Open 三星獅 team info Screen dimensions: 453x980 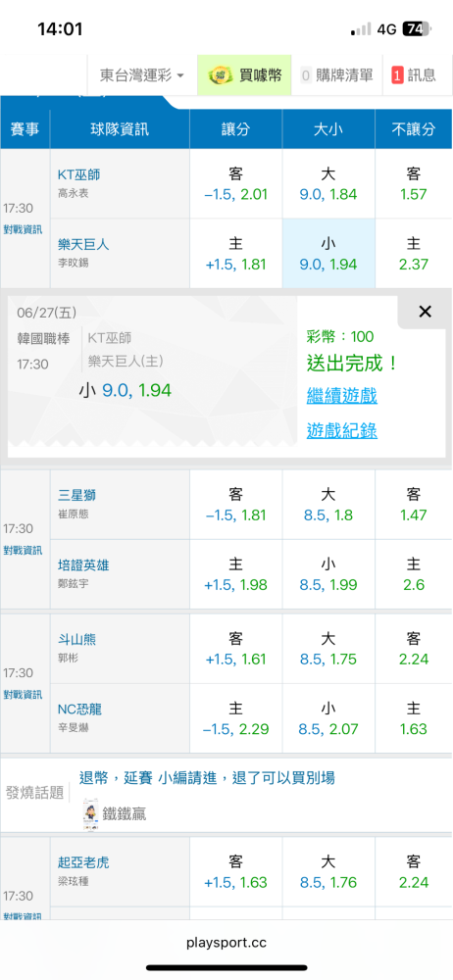pos(76,496)
